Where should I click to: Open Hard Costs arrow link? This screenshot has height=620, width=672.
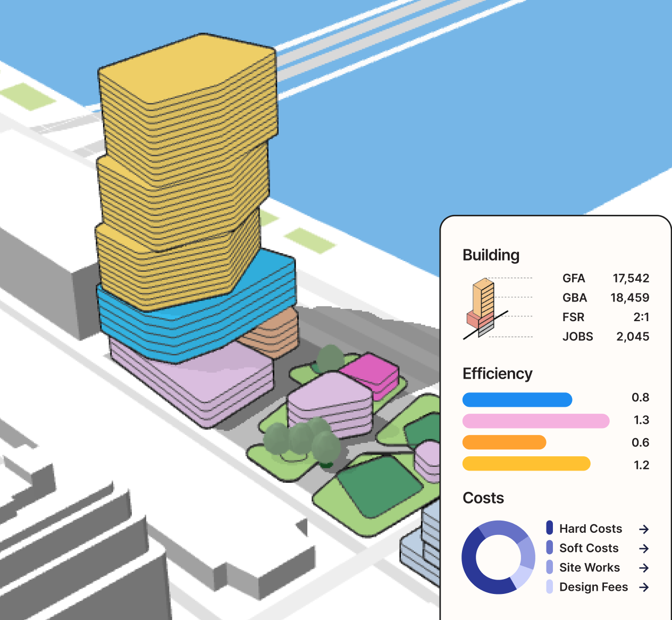[x=644, y=529]
